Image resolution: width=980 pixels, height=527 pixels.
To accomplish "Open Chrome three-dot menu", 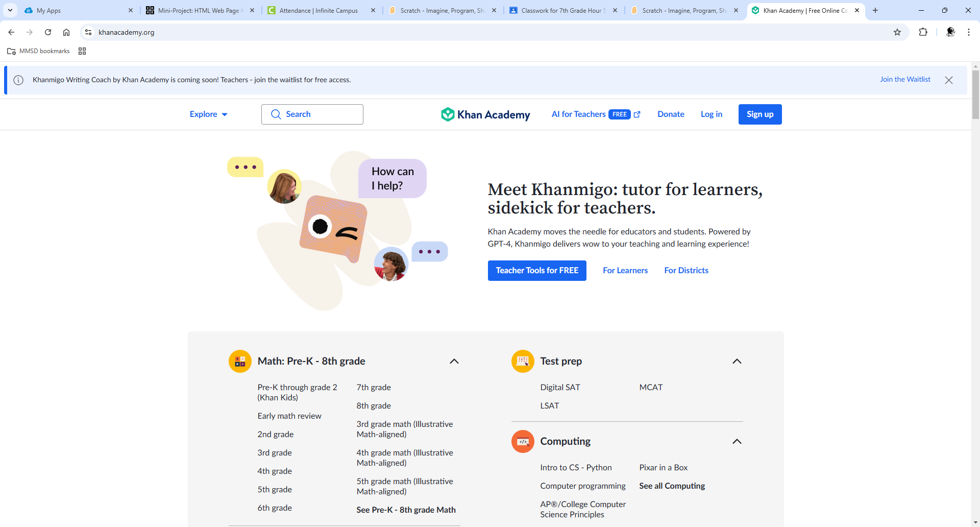I will click(x=969, y=32).
